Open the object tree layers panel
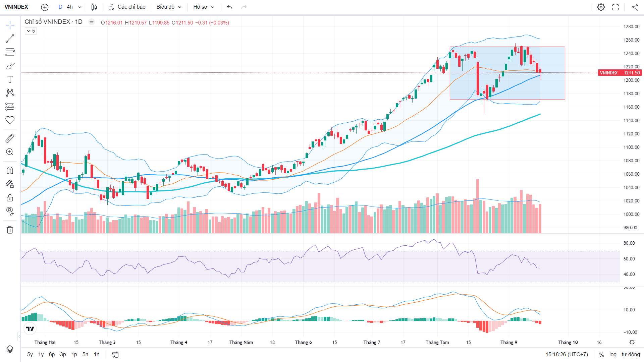Image resolution: width=644 pixels, height=362 pixels. tap(10, 349)
